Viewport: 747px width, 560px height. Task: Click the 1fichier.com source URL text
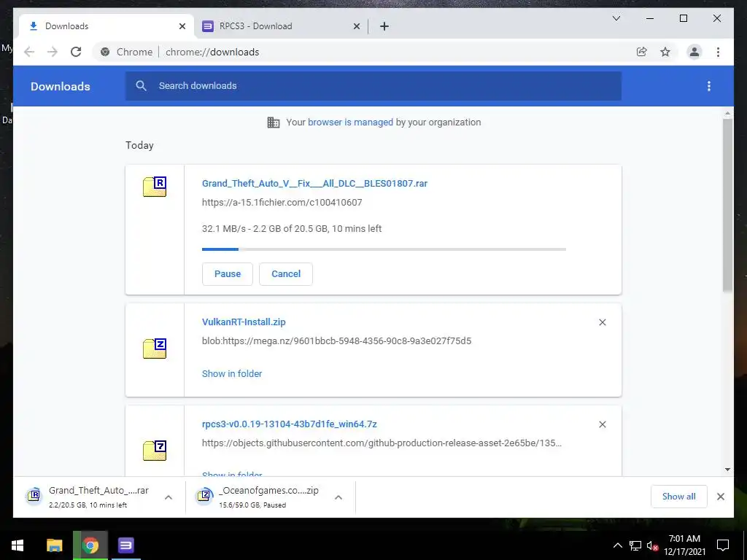[282, 203]
